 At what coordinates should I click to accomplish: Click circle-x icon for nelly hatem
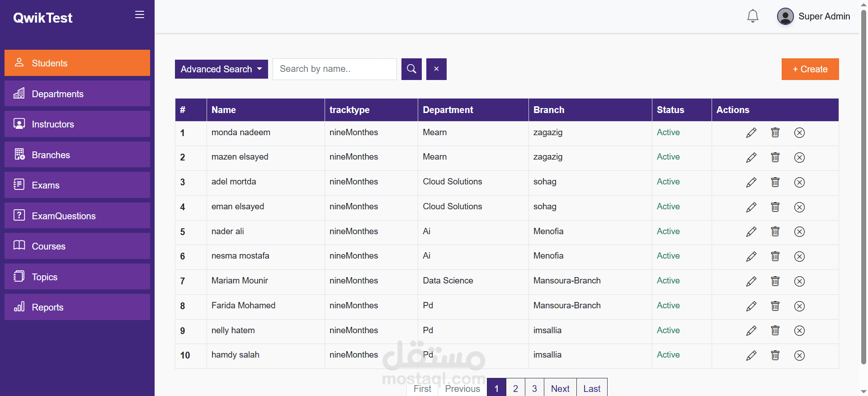[x=799, y=330]
